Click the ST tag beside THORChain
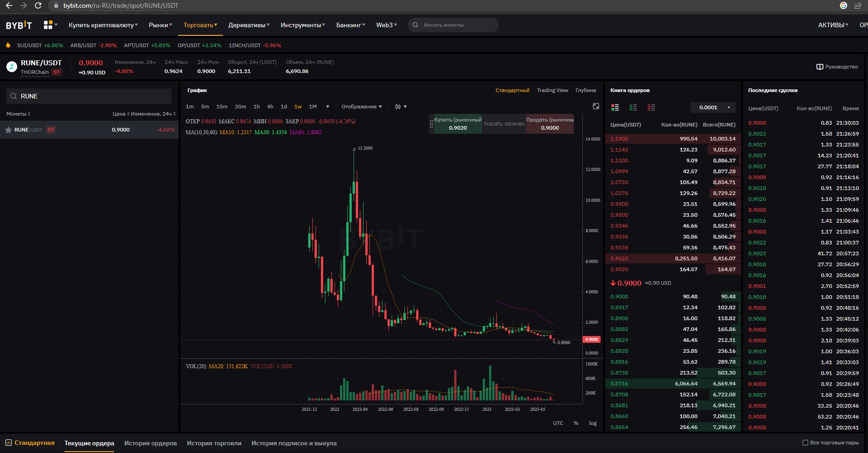 [x=57, y=72]
